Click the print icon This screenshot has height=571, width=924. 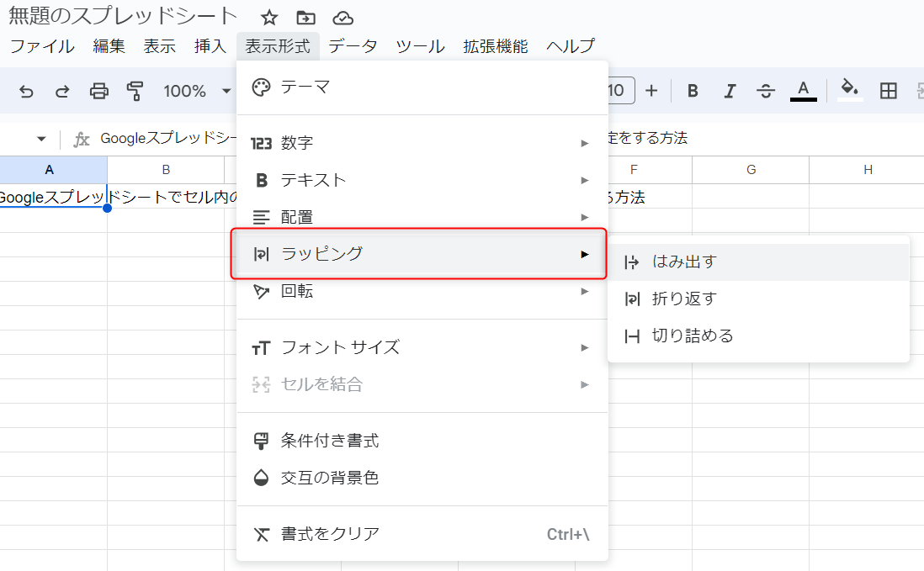(99, 91)
